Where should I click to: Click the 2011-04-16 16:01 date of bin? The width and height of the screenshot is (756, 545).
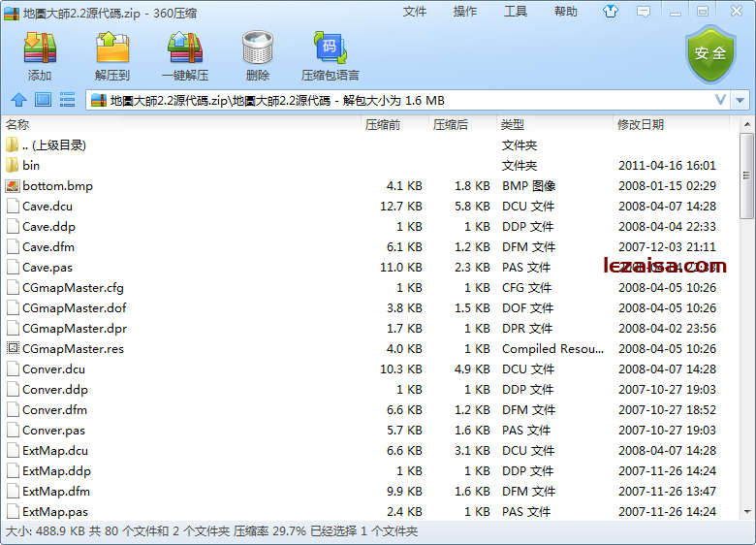tap(667, 166)
